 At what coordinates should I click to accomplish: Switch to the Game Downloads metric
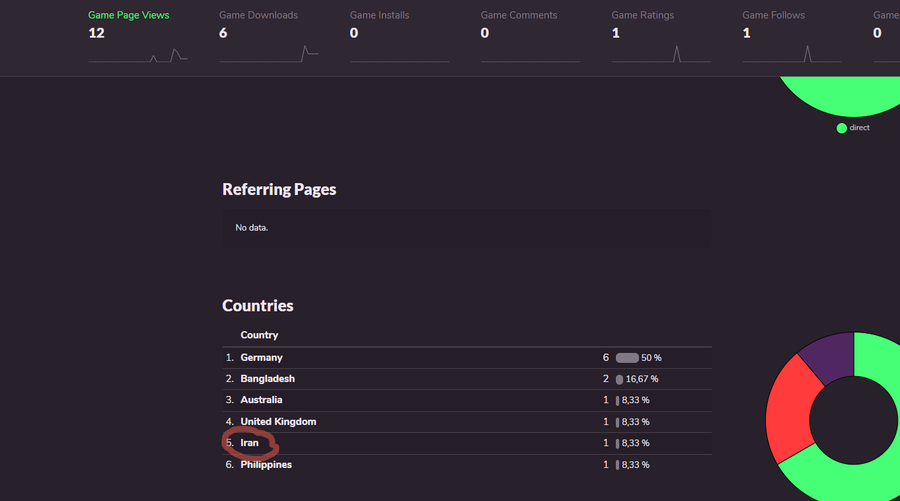coord(258,15)
